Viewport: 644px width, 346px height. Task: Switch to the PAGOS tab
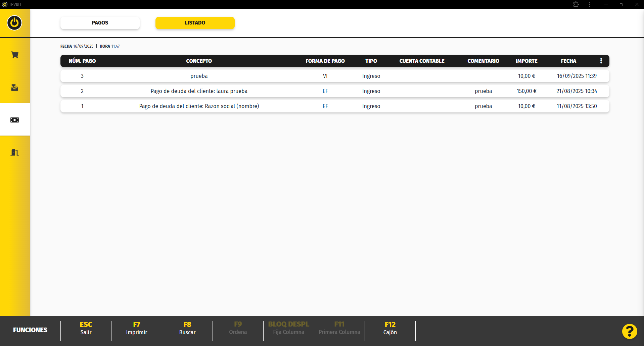100,23
